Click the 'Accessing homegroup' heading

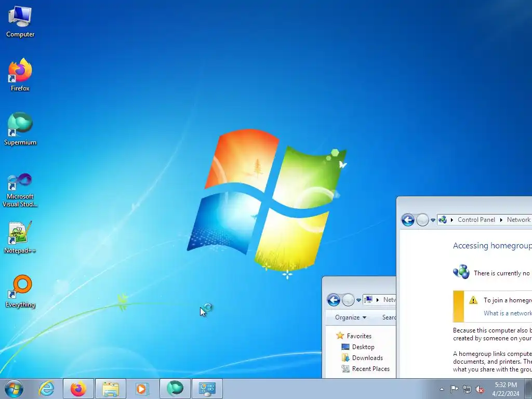pos(493,246)
